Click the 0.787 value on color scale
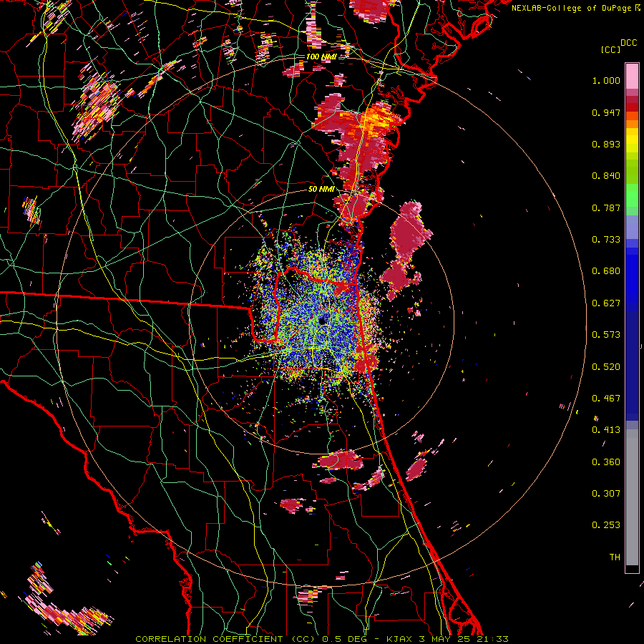 click(x=606, y=208)
